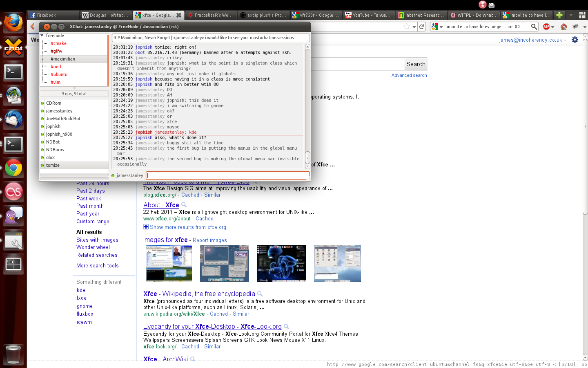This screenshot has height=368, width=588.
Task: Switch to the Facebook tab
Action: click(52, 15)
